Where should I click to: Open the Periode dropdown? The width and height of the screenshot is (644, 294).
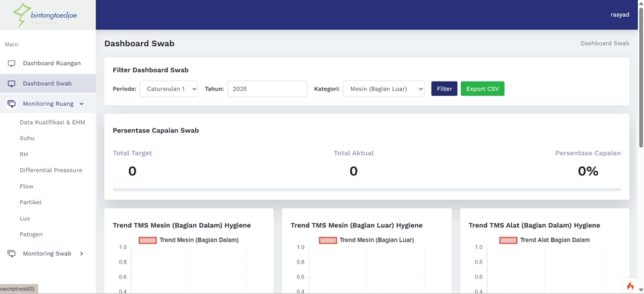click(x=168, y=88)
